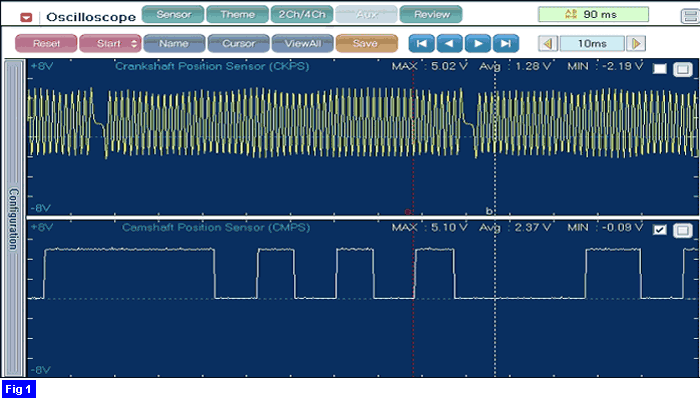The height and width of the screenshot is (403, 700).
Task: Open the Theme menu
Action: click(x=238, y=15)
